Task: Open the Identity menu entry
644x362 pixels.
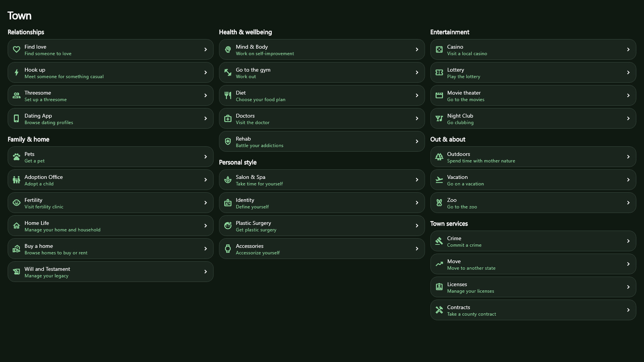Action: [x=322, y=203]
